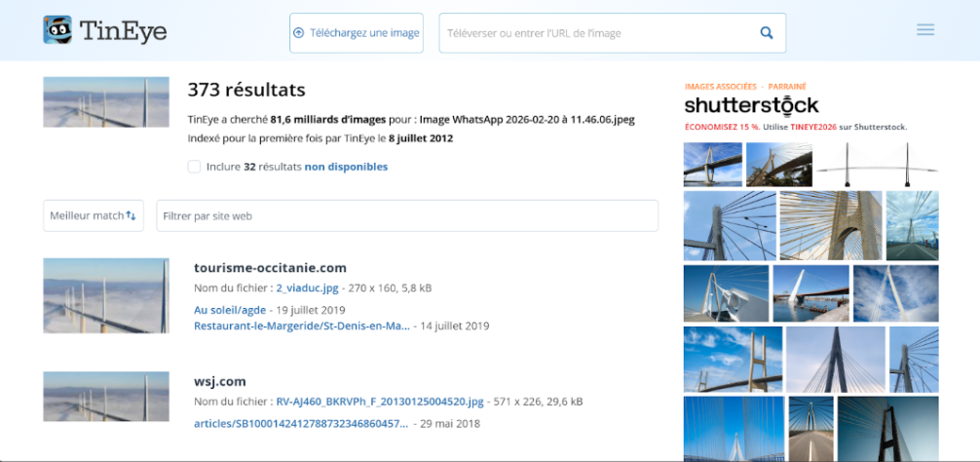980x462 pixels.
Task: Click the tourisme-occitanie.com result thumbnail
Action: click(x=106, y=295)
